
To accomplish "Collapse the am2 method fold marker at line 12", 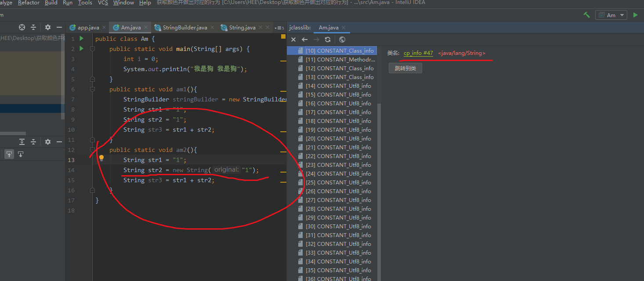I will (92, 150).
